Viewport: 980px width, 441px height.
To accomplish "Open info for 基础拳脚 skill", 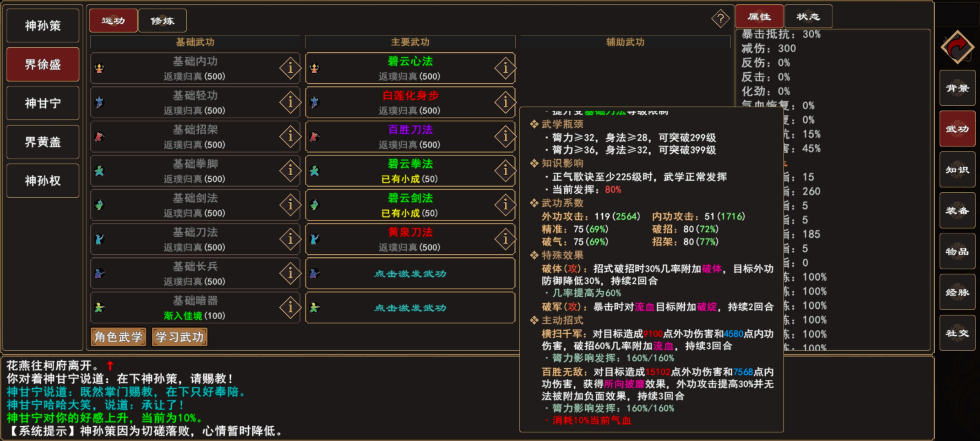I will coord(290,171).
